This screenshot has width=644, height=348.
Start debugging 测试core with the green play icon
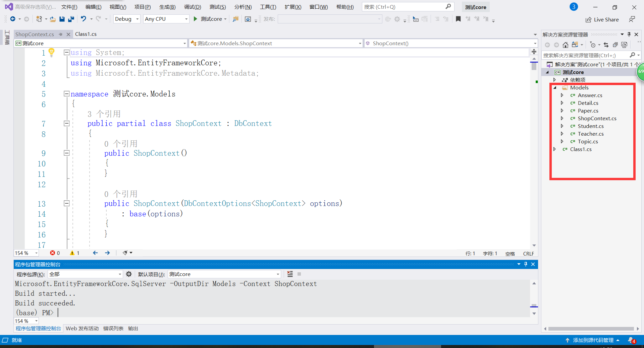pyautogui.click(x=196, y=19)
